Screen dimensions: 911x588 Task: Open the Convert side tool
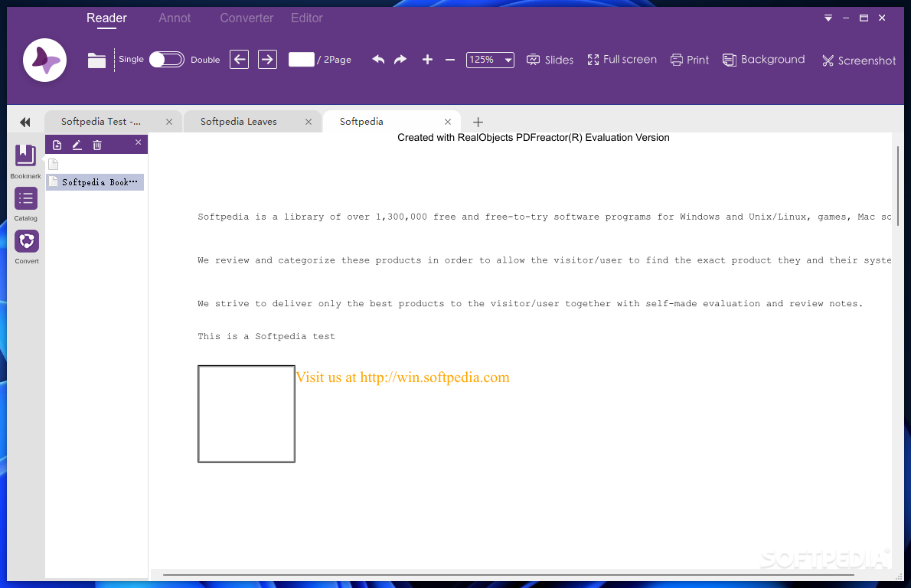[x=27, y=247]
